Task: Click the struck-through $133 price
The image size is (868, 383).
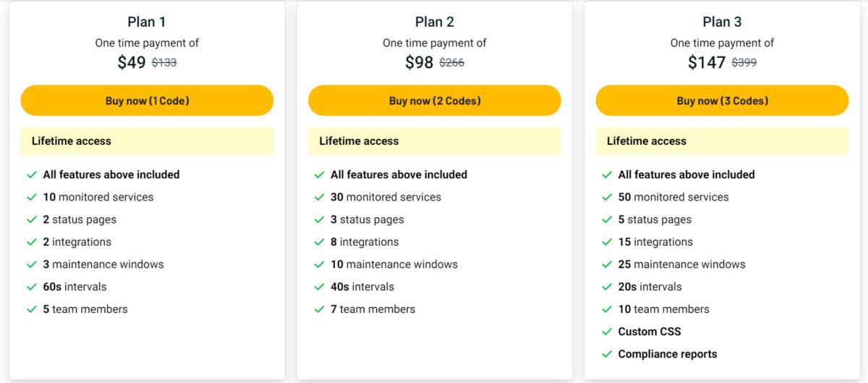Action: [x=164, y=63]
